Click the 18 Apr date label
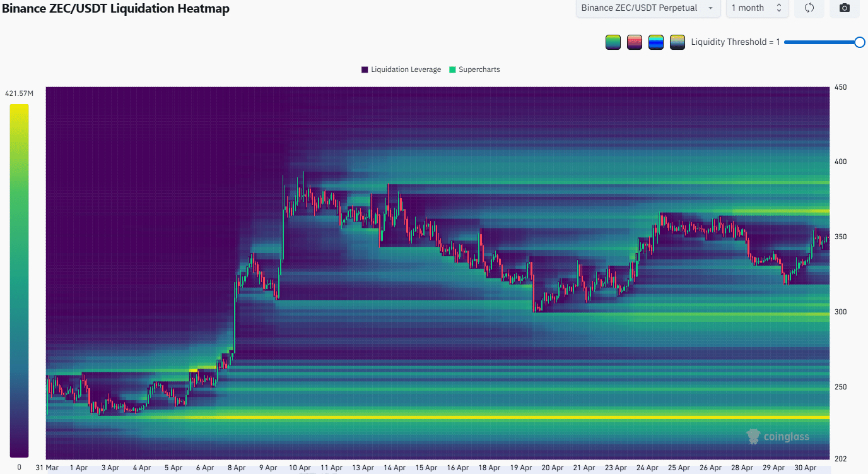Screen dimensions: 868x474 pos(490,468)
